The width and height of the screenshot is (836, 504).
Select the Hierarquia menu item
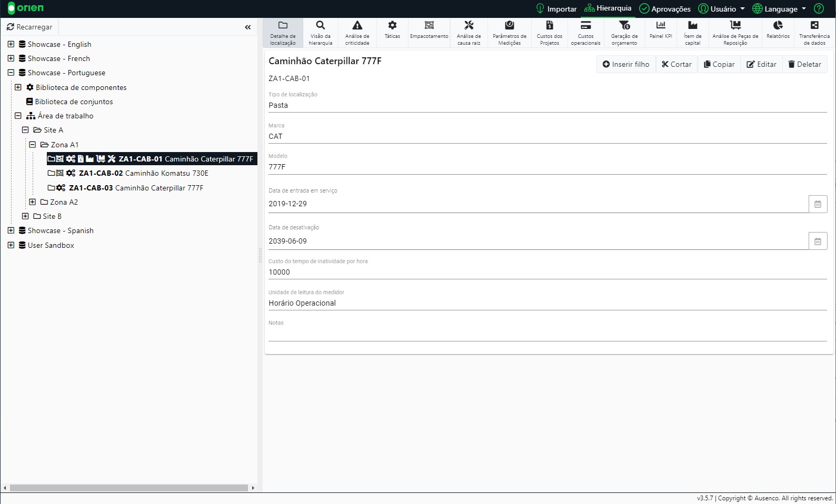coord(608,8)
